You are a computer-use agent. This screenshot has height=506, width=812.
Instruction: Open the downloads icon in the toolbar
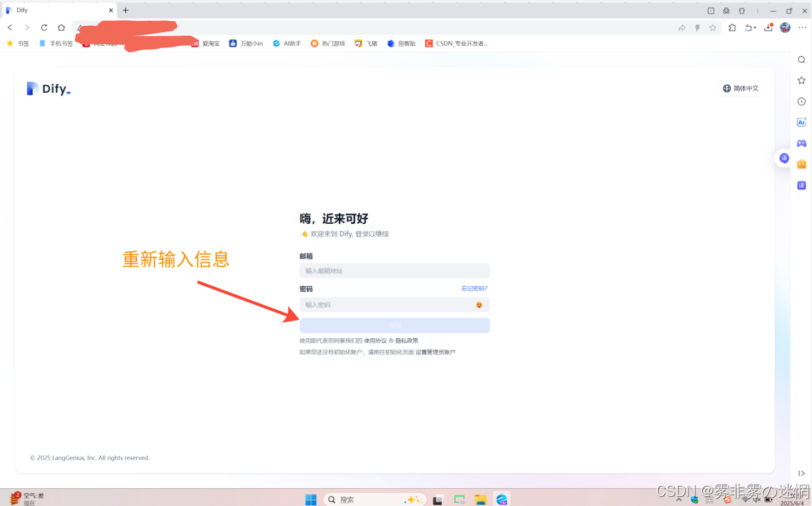point(769,27)
